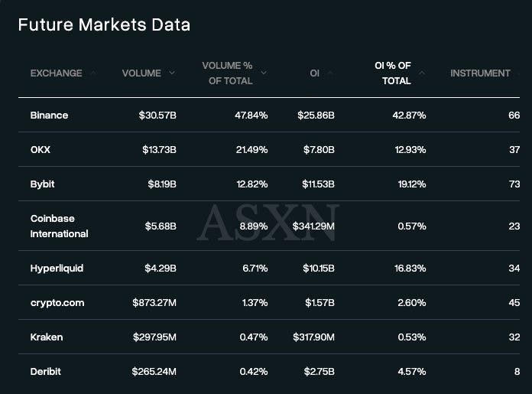Open crypto.com exchange entry
The image size is (532, 394).
(x=269, y=302)
